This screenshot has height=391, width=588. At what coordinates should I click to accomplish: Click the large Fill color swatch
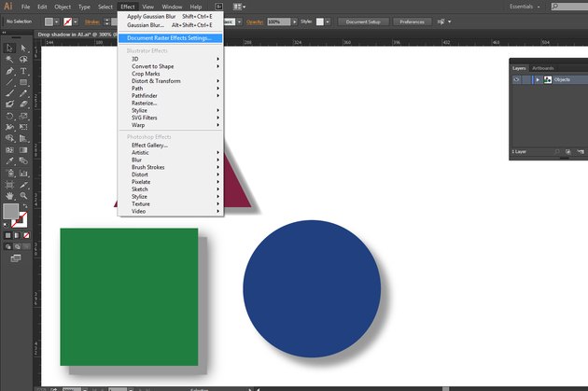click(x=10, y=211)
